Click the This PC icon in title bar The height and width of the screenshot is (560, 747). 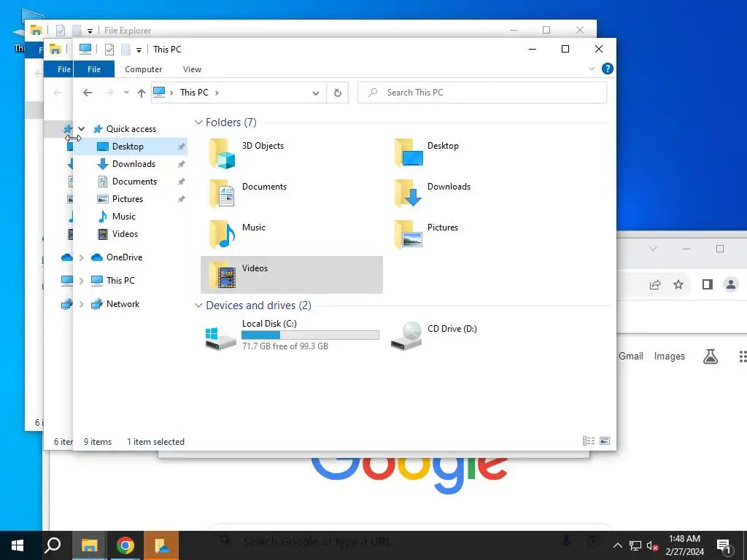click(85, 49)
